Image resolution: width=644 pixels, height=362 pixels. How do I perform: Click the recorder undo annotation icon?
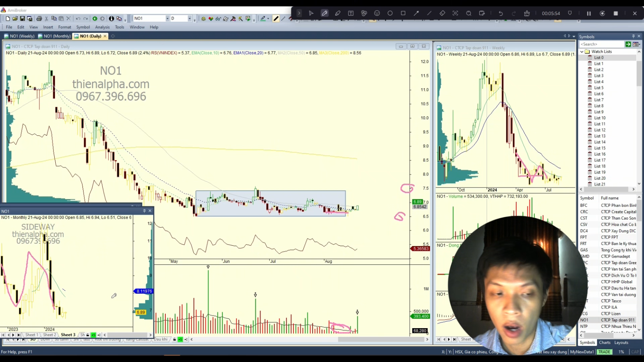pyautogui.click(x=501, y=13)
